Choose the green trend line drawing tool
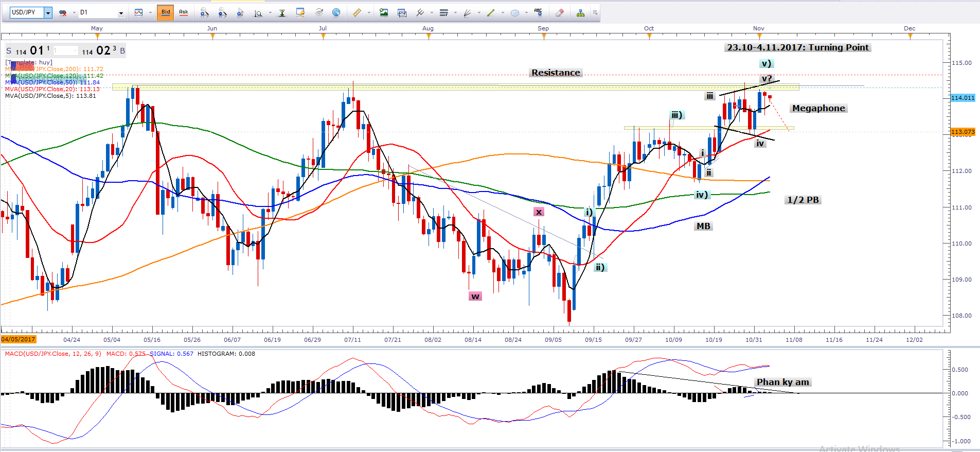This screenshot has height=452, width=980. coord(490,13)
